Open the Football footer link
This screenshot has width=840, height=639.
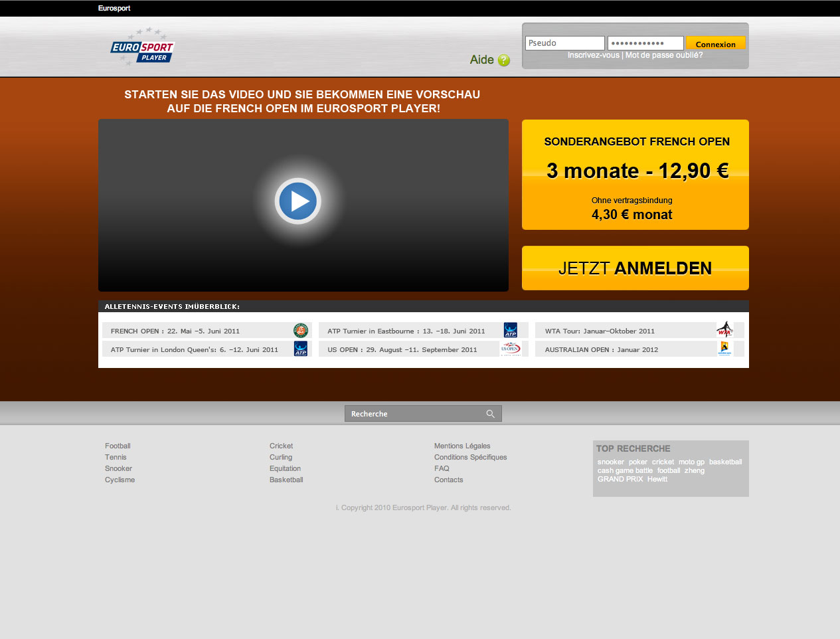(x=118, y=446)
